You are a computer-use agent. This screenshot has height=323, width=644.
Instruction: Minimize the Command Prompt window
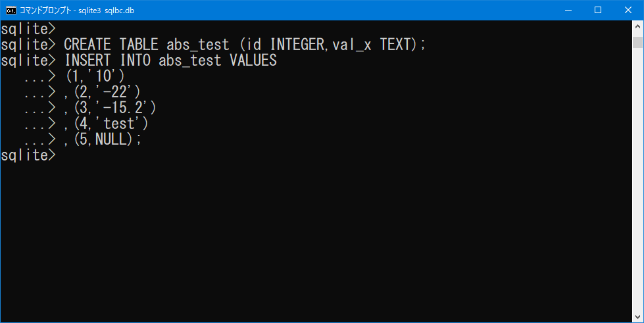pos(568,10)
